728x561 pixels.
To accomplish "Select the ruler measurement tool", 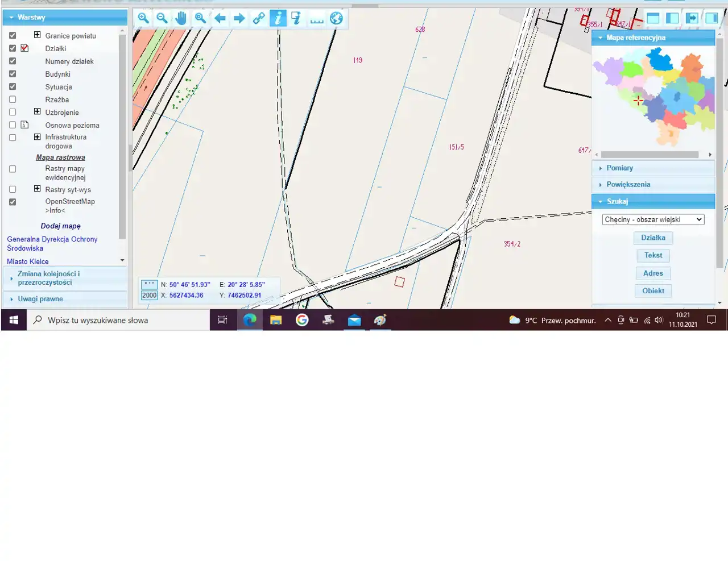I will (x=317, y=18).
